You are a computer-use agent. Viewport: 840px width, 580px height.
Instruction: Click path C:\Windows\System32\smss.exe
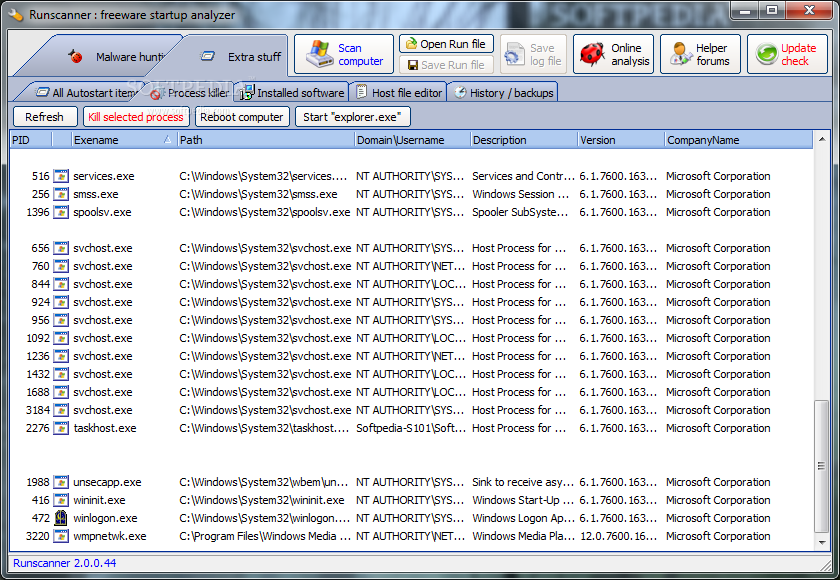point(258,194)
